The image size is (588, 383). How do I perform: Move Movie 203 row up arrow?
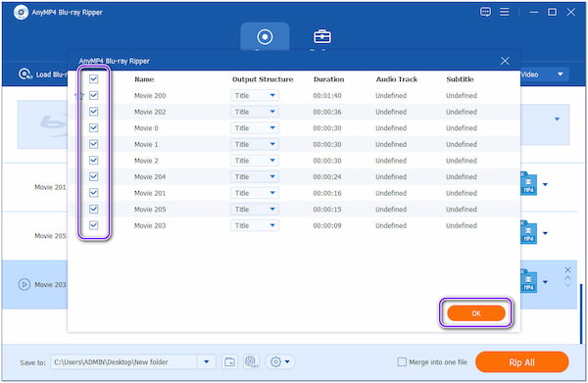[567, 278]
